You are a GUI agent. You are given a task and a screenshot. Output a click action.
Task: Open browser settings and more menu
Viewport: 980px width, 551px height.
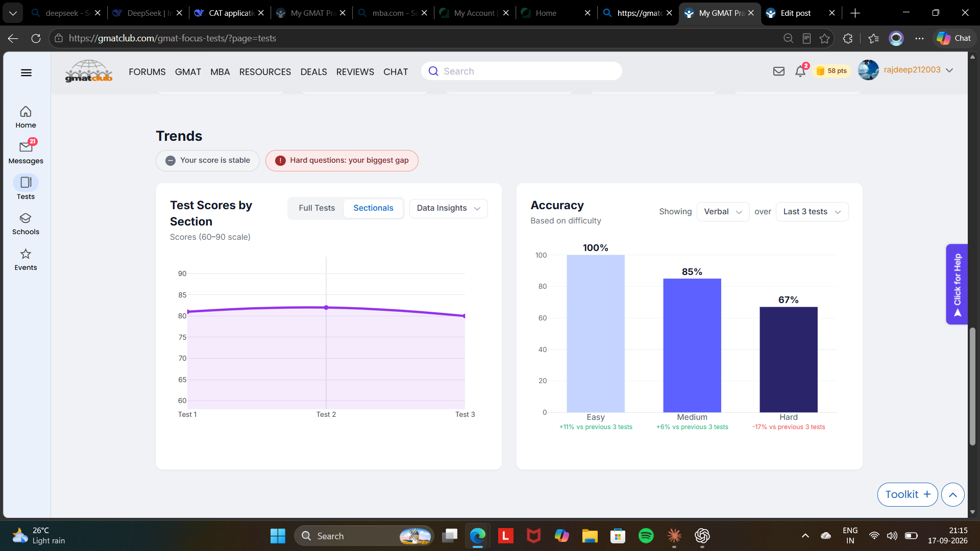pyautogui.click(x=919, y=38)
